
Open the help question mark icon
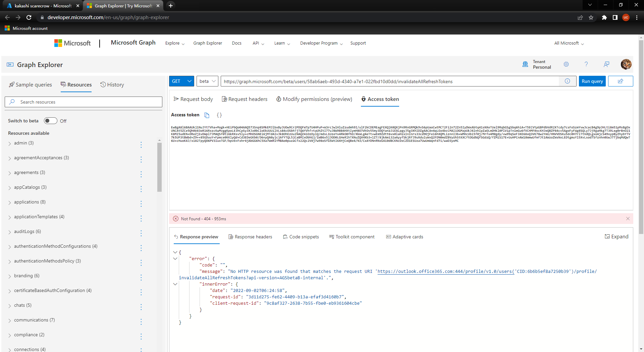tap(586, 64)
